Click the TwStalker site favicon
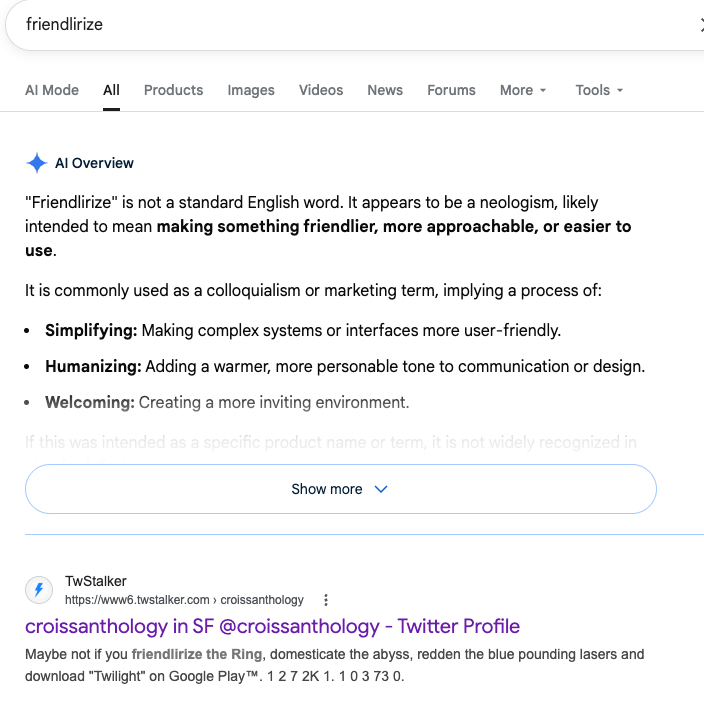Viewport: 704px width, 715px height. 39,590
